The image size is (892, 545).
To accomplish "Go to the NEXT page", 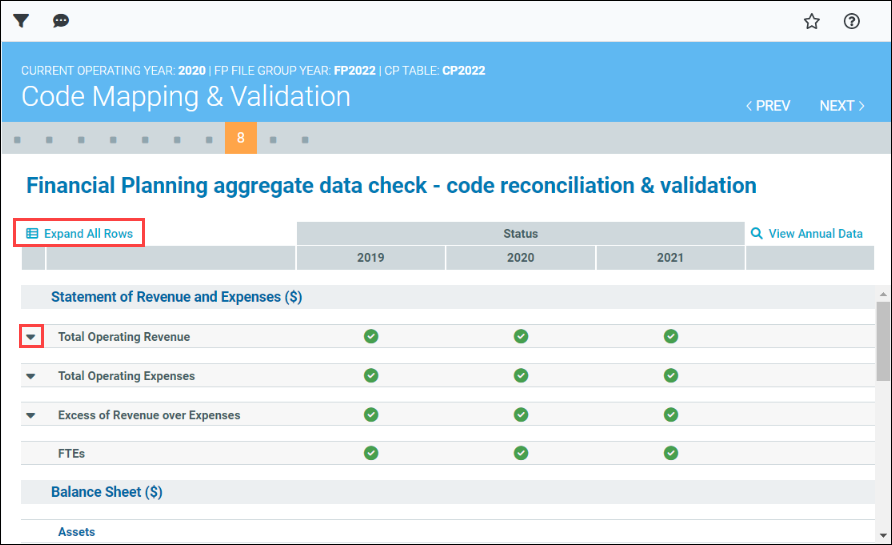I will coord(842,106).
